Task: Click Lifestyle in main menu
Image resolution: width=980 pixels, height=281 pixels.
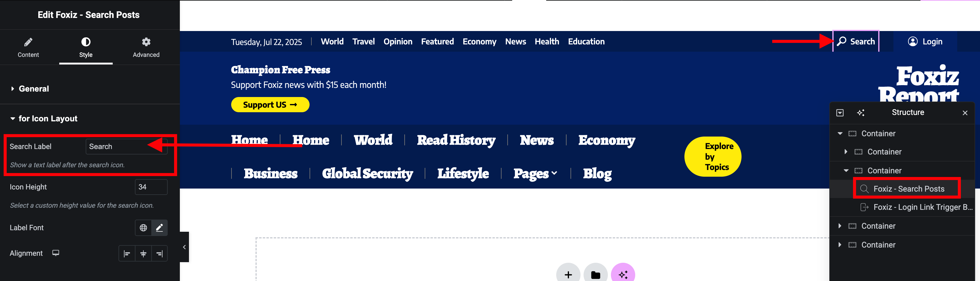Action: tap(463, 174)
